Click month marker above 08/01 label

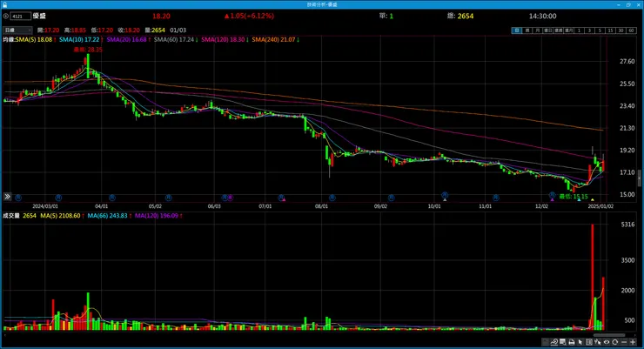click(x=332, y=198)
